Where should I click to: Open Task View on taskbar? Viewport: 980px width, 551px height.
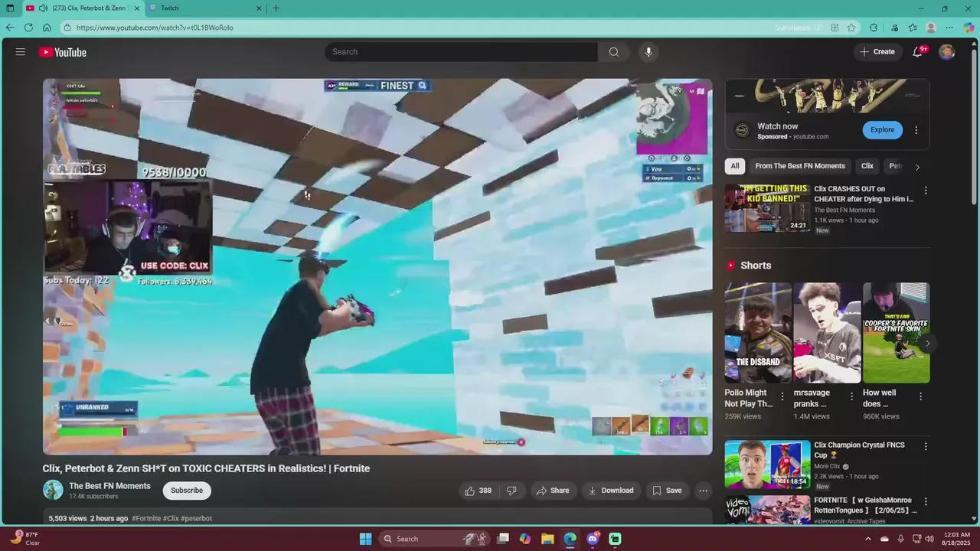pos(503,539)
